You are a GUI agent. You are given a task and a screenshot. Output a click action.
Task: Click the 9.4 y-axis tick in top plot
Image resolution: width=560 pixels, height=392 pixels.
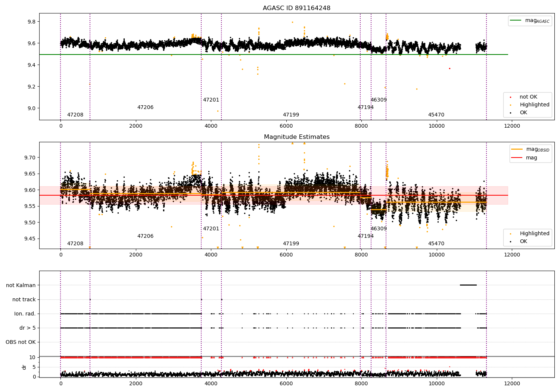click(31, 65)
